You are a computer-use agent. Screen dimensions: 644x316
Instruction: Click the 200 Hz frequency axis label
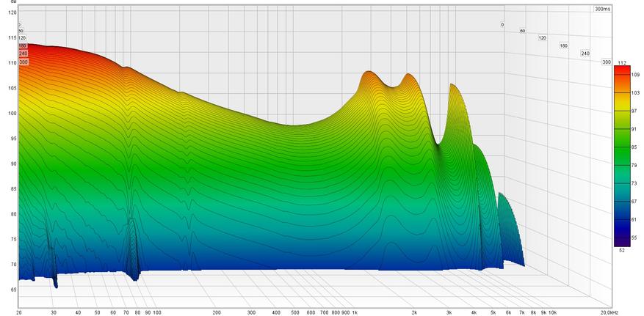click(216, 312)
